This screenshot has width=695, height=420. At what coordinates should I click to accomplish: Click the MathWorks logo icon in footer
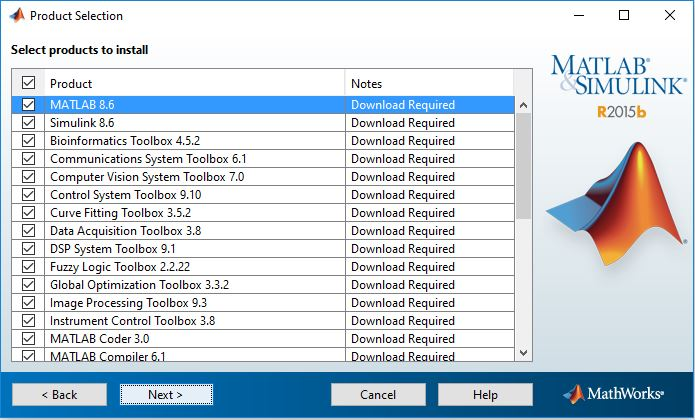pyautogui.click(x=574, y=393)
